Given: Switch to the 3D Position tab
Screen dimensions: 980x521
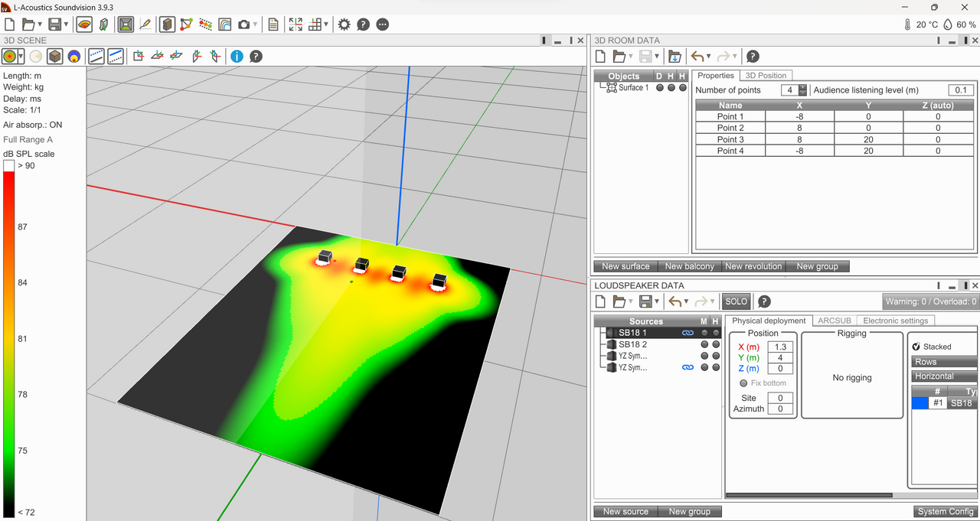Looking at the screenshot, I should coord(766,76).
